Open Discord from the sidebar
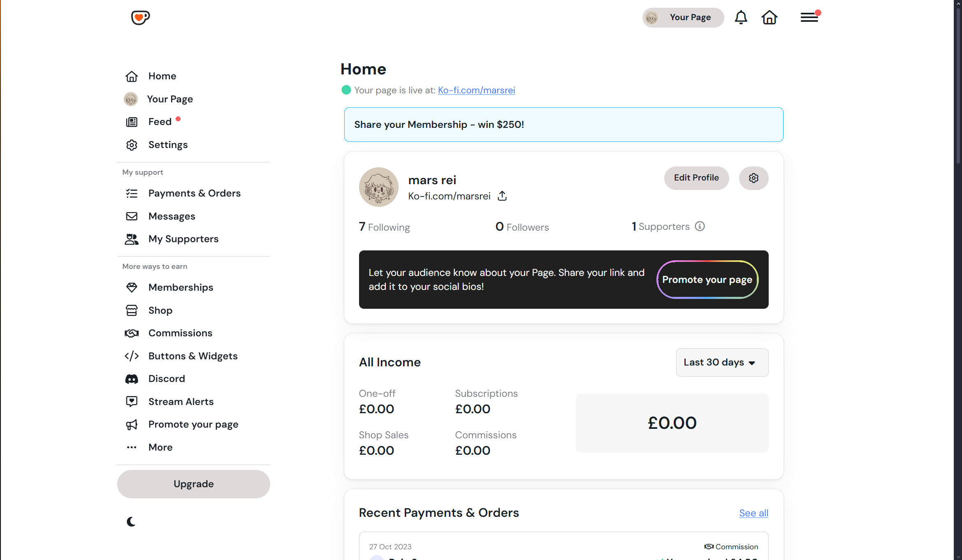 point(167,379)
